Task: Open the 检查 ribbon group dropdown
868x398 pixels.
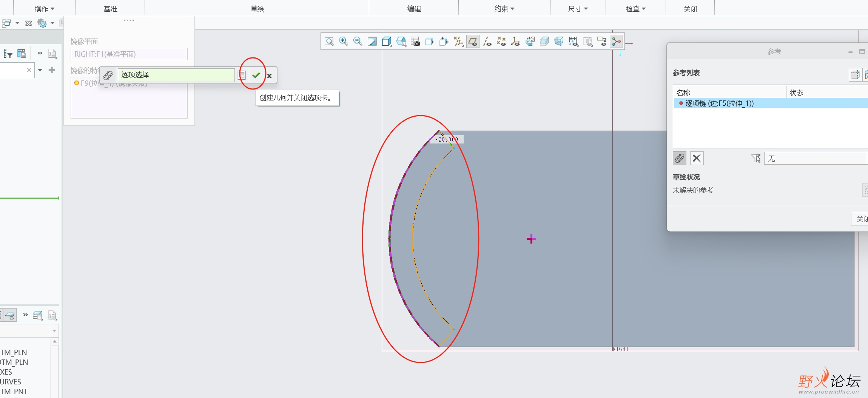Action: click(635, 9)
